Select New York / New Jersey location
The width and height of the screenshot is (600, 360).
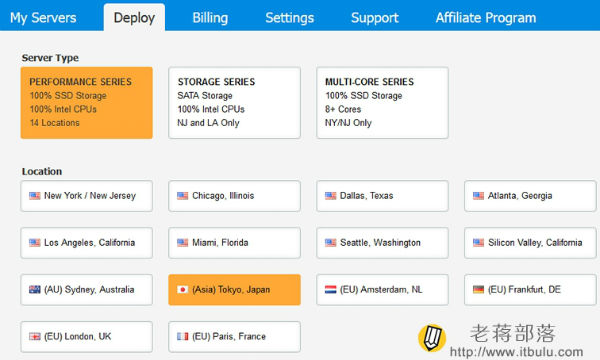[86, 196]
